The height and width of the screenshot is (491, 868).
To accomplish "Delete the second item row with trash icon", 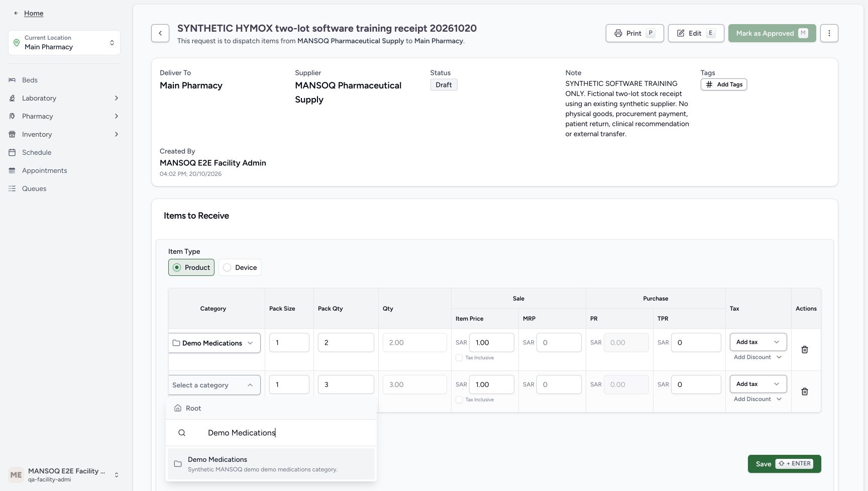I will click(x=804, y=391).
